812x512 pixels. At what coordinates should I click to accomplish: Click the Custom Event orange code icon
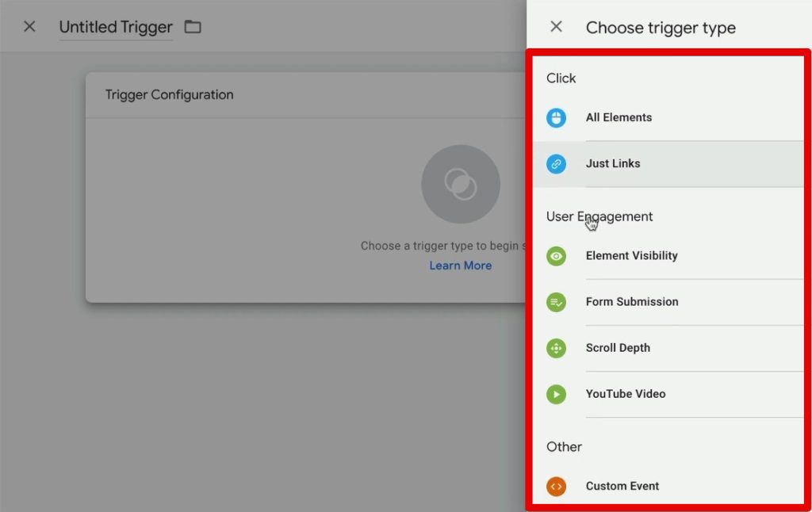tap(556, 486)
